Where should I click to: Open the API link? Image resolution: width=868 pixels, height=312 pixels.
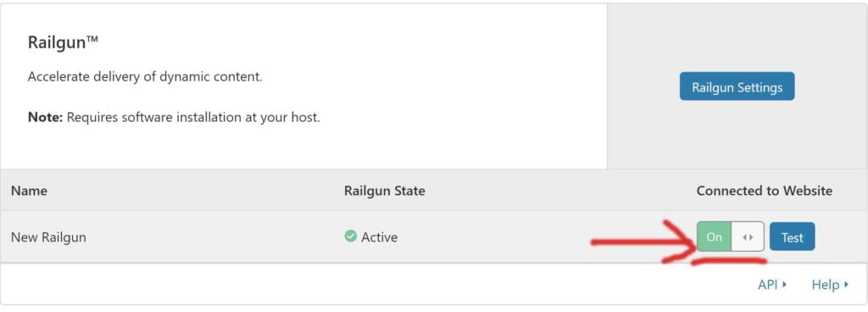[768, 285]
